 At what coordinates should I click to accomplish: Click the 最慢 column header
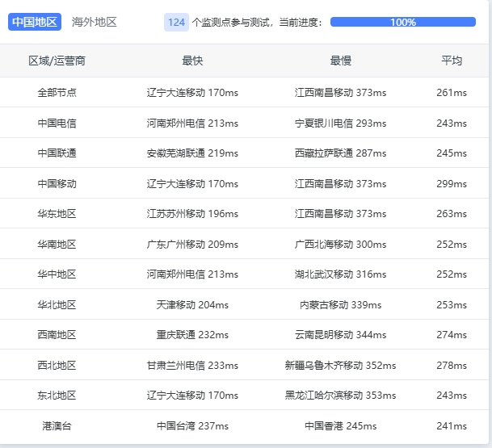(x=340, y=61)
